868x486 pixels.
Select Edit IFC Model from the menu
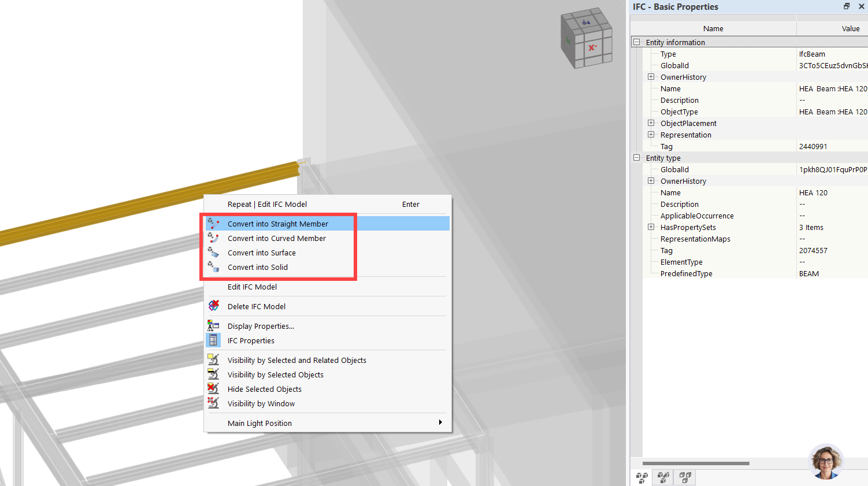(x=252, y=287)
